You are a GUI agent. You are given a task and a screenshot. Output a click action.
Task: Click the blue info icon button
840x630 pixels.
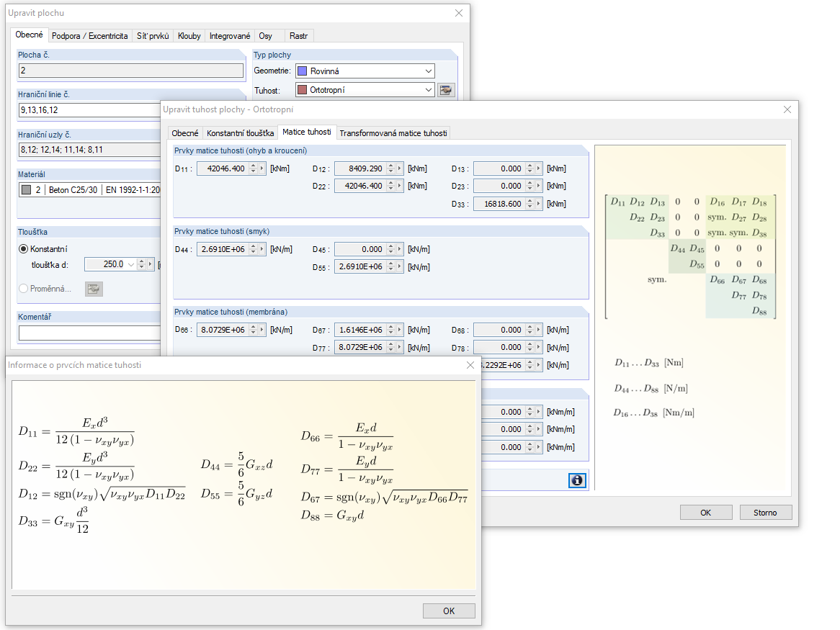click(577, 480)
